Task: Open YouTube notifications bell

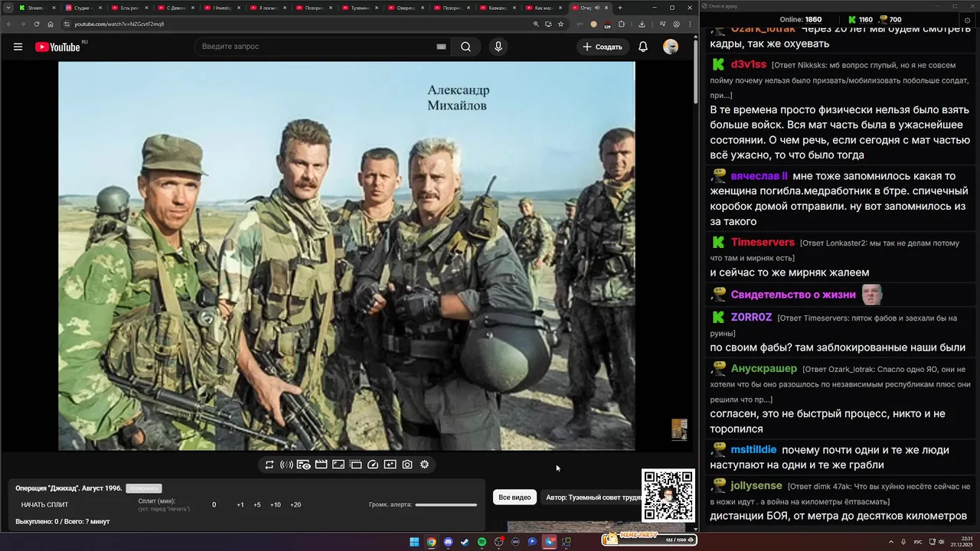Action: pos(643,47)
